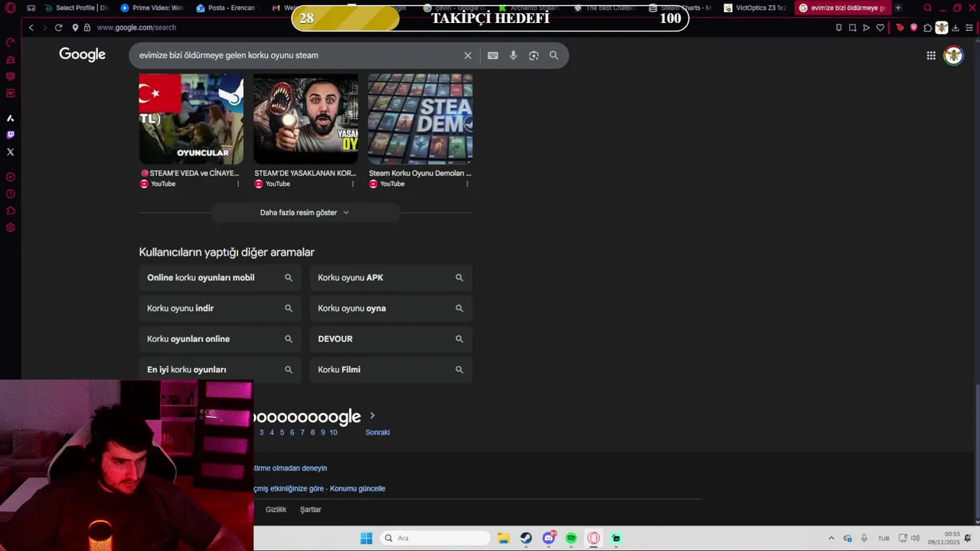Open "STEAM'E VEDA ve CİNAYE..." video thumbnail
980x551 pixels.
point(191,119)
